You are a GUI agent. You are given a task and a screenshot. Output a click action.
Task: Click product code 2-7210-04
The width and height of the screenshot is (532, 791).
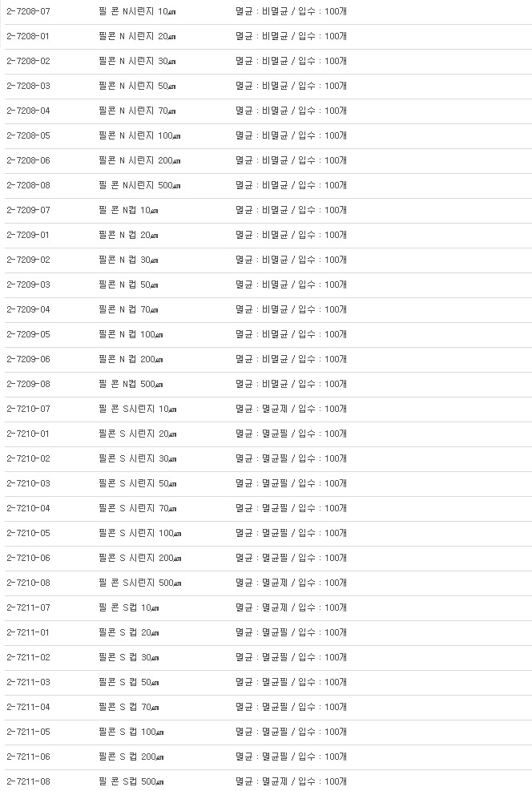28,509
